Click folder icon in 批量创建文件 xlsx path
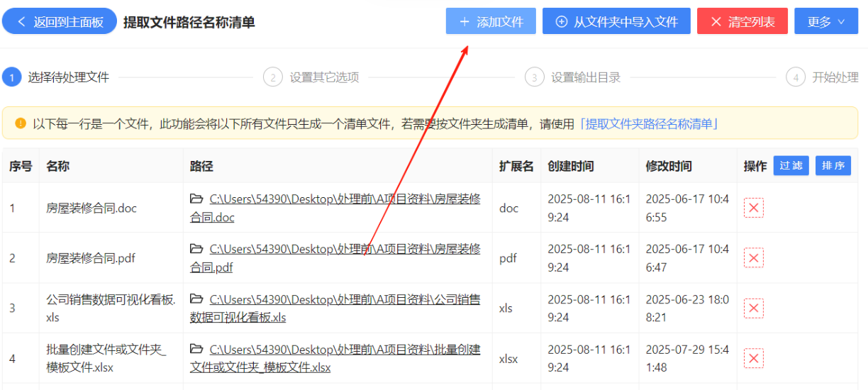Image resolution: width=868 pixels, height=390 pixels. point(196,350)
